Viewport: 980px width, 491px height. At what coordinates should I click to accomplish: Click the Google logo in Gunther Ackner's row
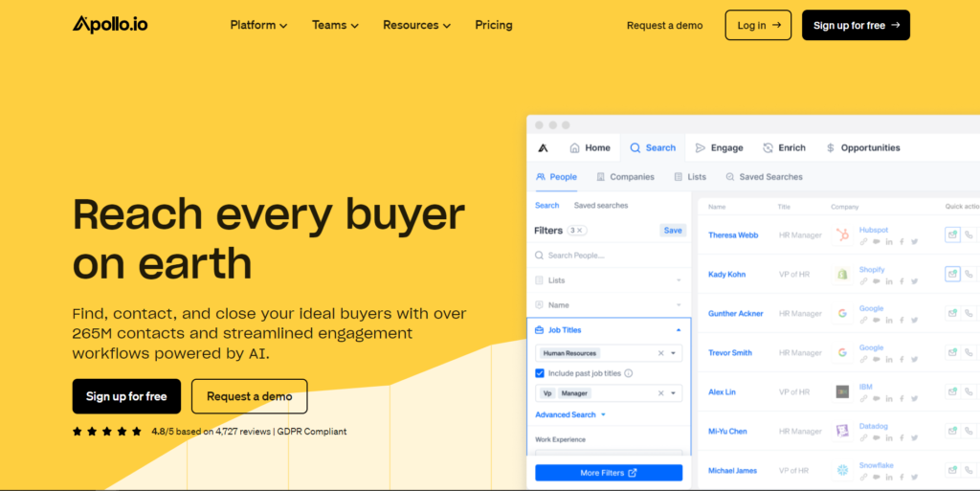click(x=842, y=314)
